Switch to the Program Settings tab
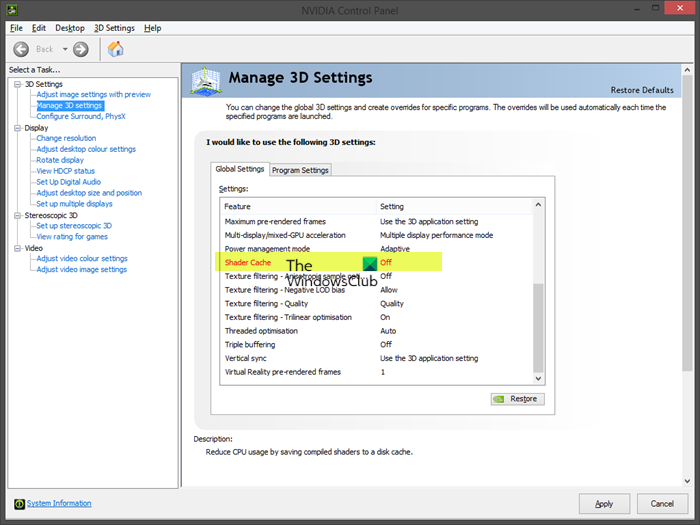 [x=300, y=170]
